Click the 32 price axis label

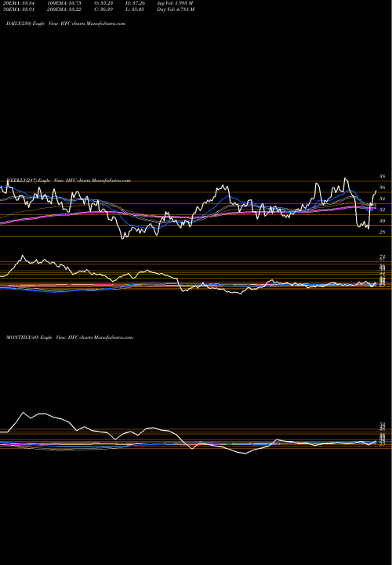[x=383, y=210]
